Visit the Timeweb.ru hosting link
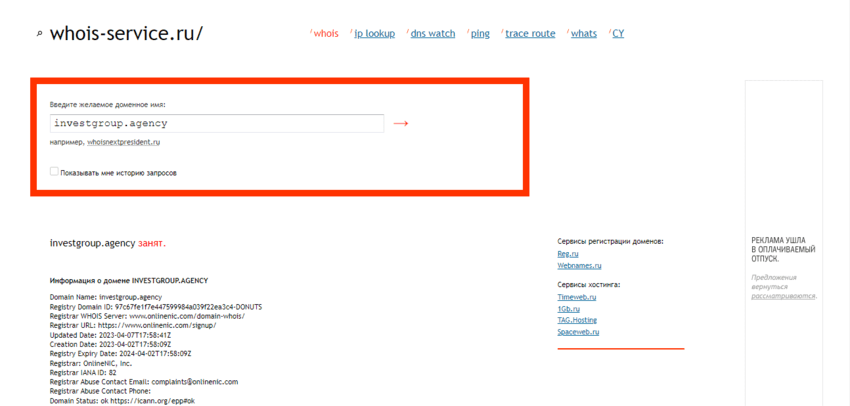 576,297
